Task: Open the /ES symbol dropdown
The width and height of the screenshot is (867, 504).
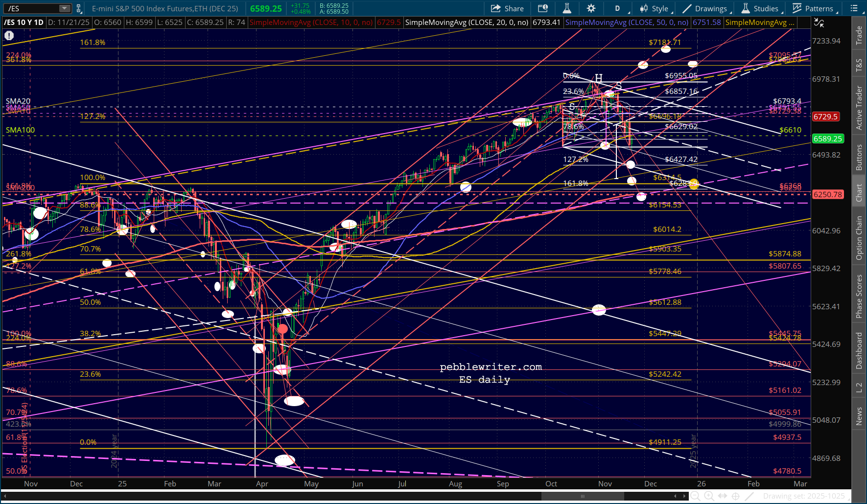Action: pos(65,8)
